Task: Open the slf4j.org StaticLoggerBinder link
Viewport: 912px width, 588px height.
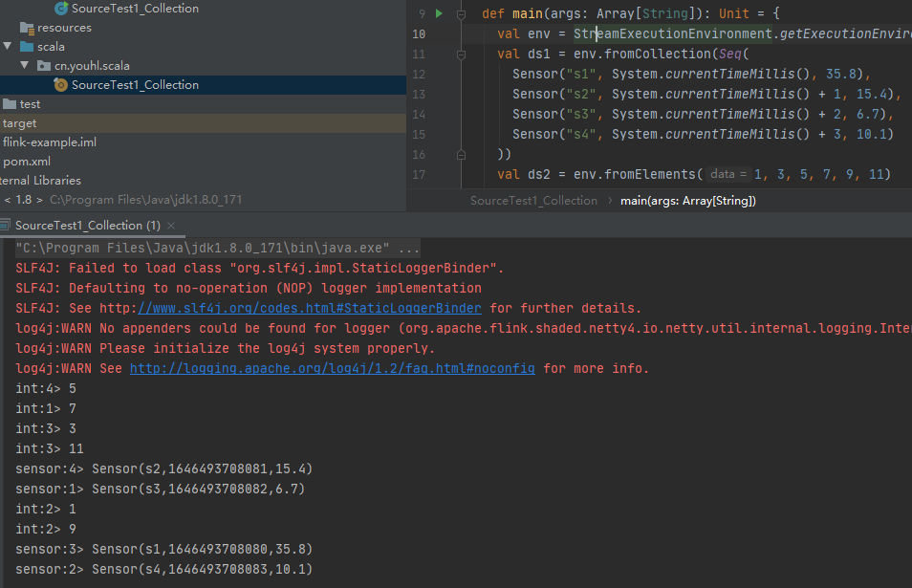Action: click(x=310, y=308)
